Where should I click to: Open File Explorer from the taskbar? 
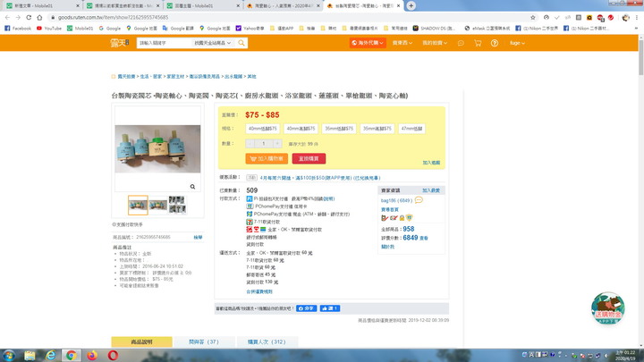coord(30,356)
